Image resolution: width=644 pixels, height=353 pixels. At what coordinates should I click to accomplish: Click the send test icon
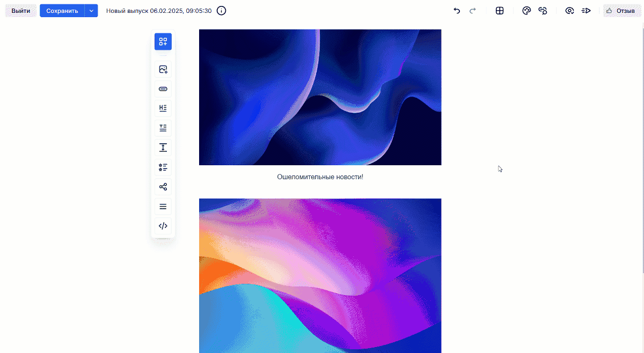click(586, 11)
